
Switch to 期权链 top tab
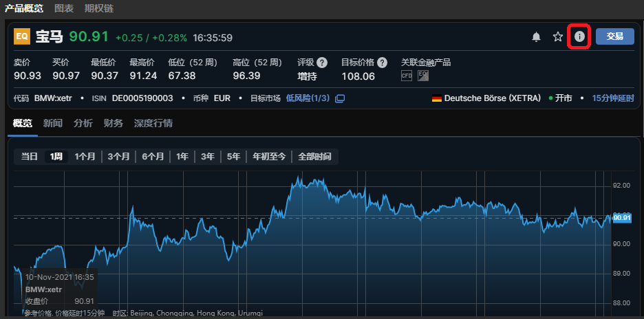click(99, 8)
